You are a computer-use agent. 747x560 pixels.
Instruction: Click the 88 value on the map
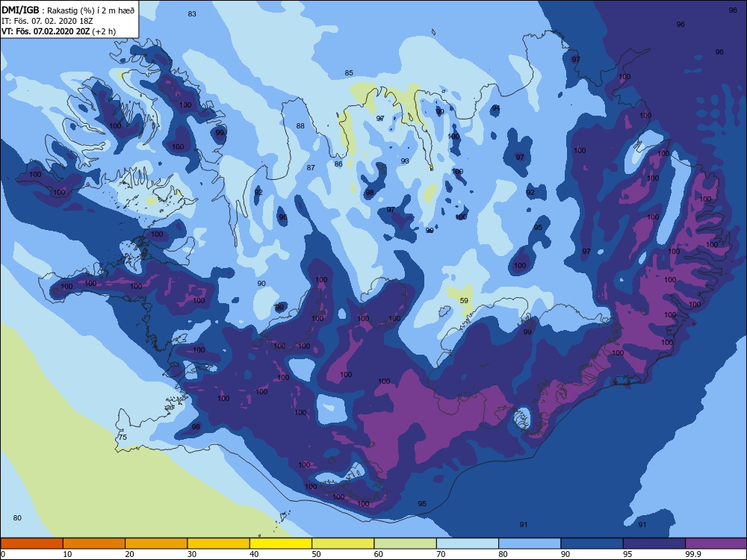pyautogui.click(x=300, y=125)
